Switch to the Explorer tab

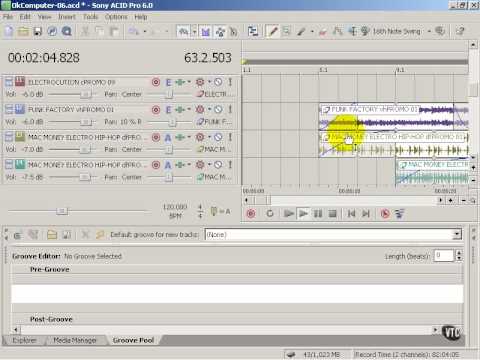(x=24, y=340)
